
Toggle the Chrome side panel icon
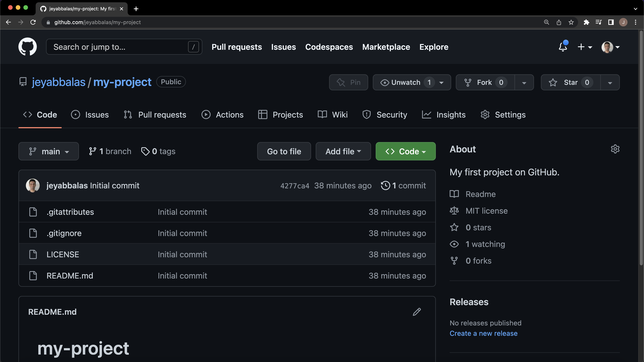(611, 22)
